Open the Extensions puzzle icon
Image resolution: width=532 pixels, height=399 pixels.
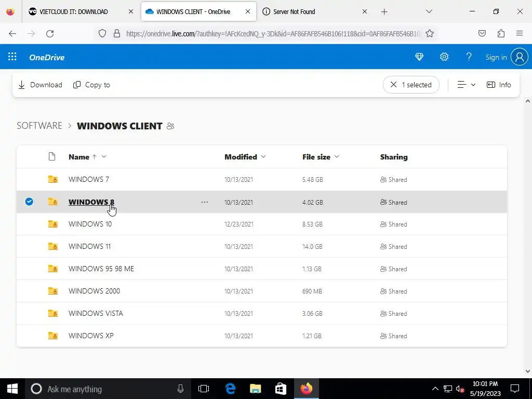click(501, 33)
